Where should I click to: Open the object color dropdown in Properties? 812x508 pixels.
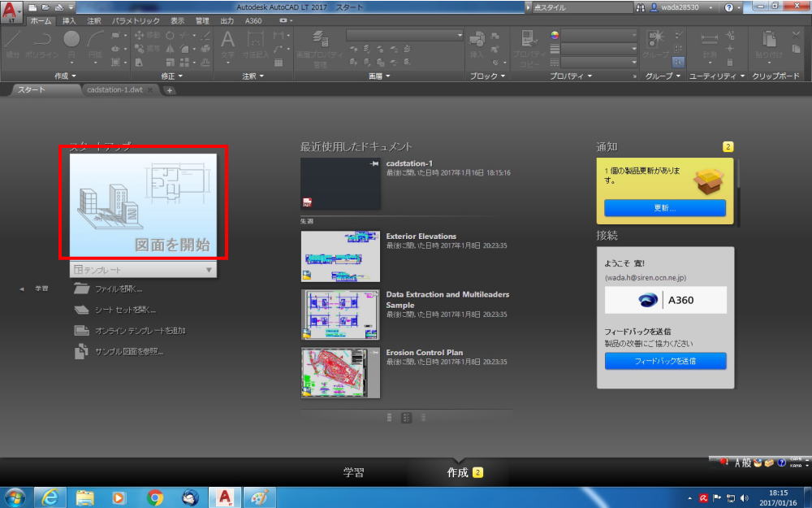point(599,35)
